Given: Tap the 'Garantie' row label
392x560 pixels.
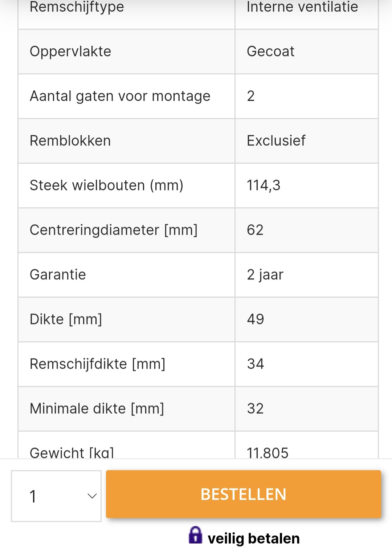Looking at the screenshot, I should click(58, 275).
